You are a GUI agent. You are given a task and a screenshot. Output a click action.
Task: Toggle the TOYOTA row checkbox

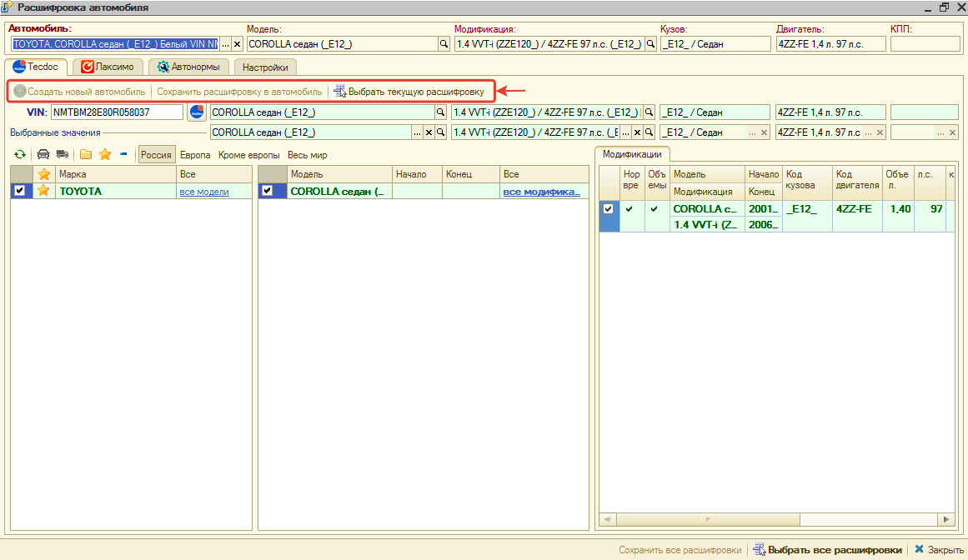tap(20, 191)
